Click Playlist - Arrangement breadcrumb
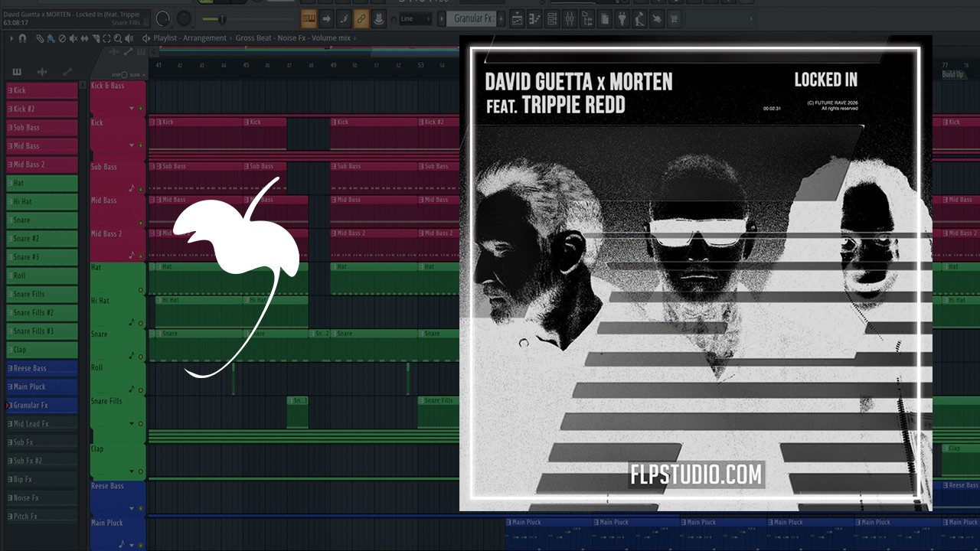The height and width of the screenshot is (551, 980). click(190, 37)
